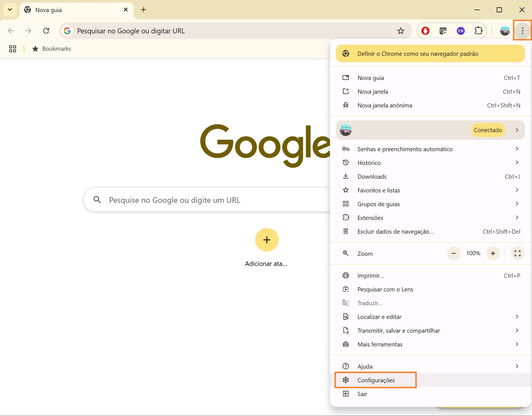This screenshot has width=532, height=416.
Task: Choose Imprimir from the menu
Action: [431, 276]
